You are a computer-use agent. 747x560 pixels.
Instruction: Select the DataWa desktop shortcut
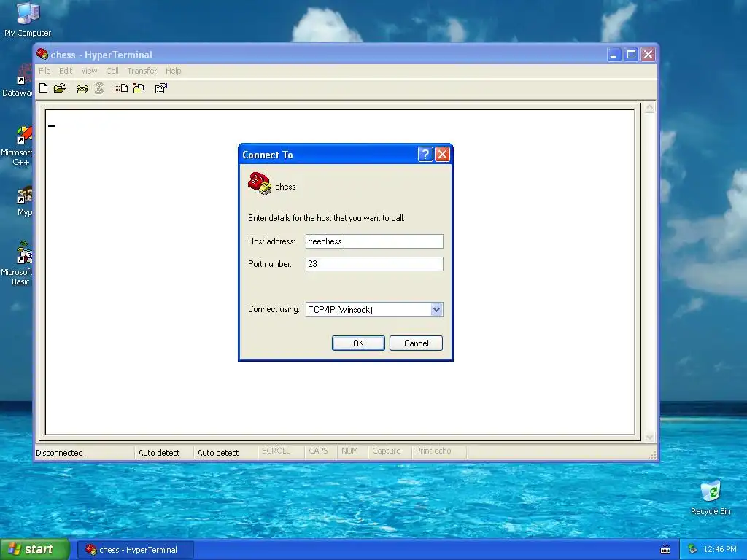18,81
